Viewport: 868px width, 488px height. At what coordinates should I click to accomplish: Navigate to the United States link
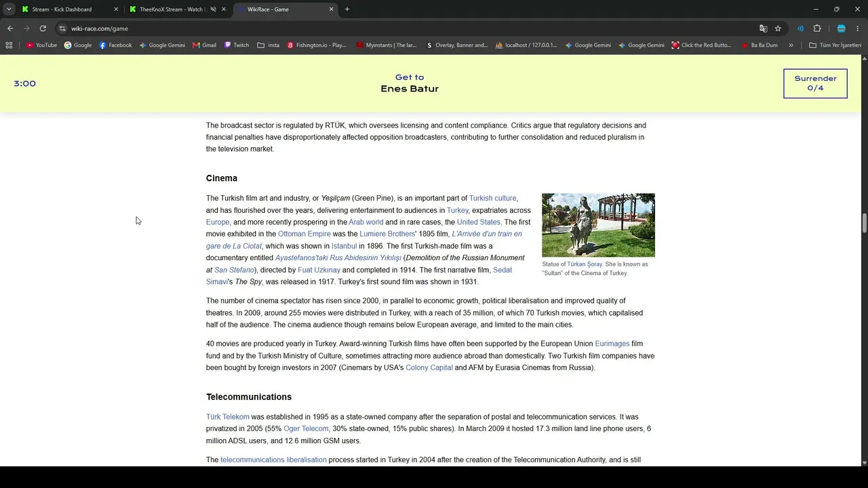tap(479, 222)
